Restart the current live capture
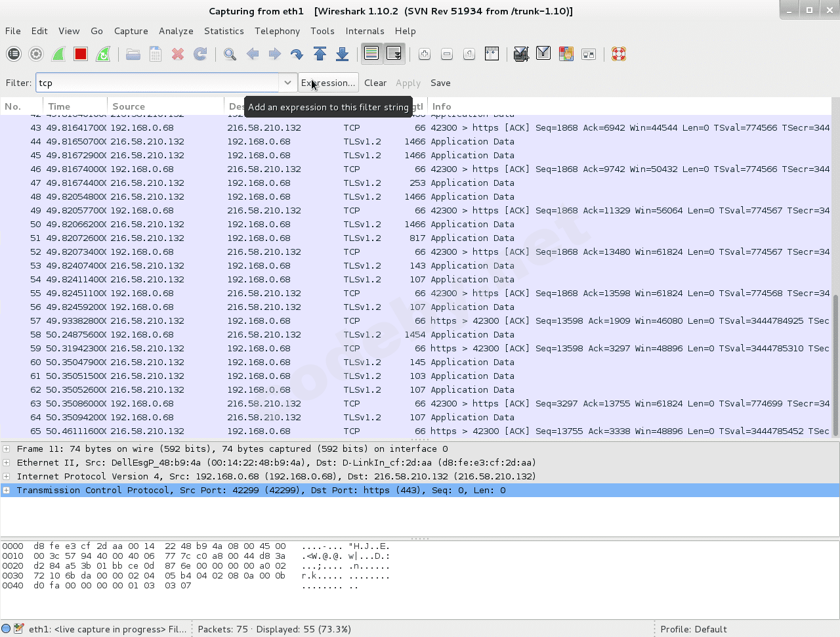Image resolution: width=840 pixels, height=637 pixels. 103,54
